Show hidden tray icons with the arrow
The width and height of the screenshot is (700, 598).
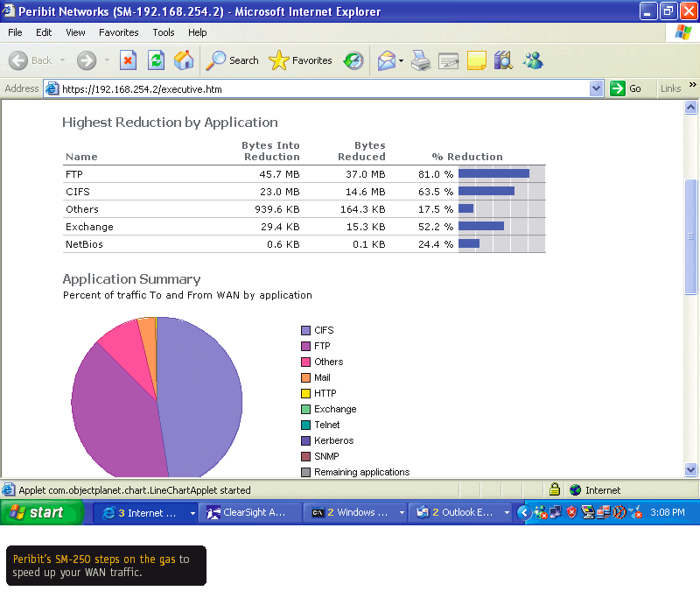click(523, 512)
